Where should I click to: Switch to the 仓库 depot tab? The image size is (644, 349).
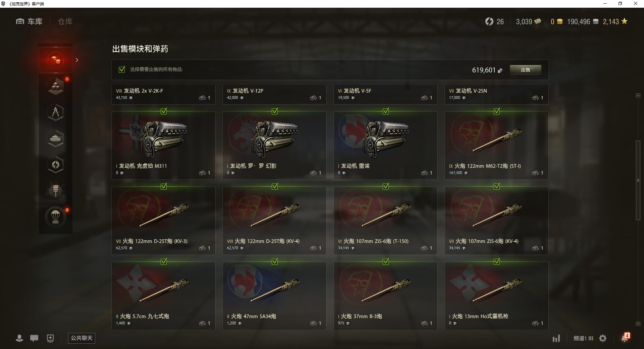pyautogui.click(x=65, y=21)
